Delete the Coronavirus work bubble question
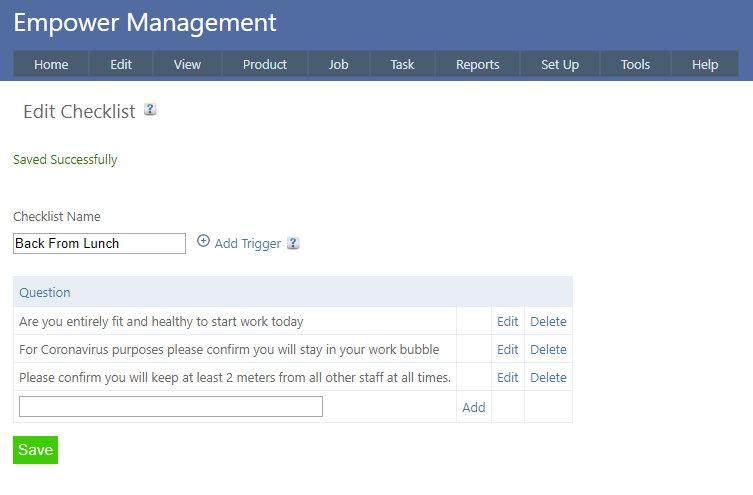The width and height of the screenshot is (753, 495). point(548,349)
